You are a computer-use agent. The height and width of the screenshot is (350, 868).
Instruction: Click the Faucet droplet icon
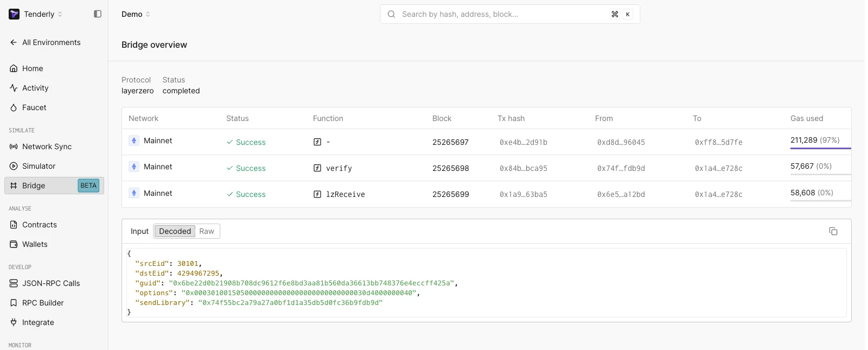[x=14, y=107]
